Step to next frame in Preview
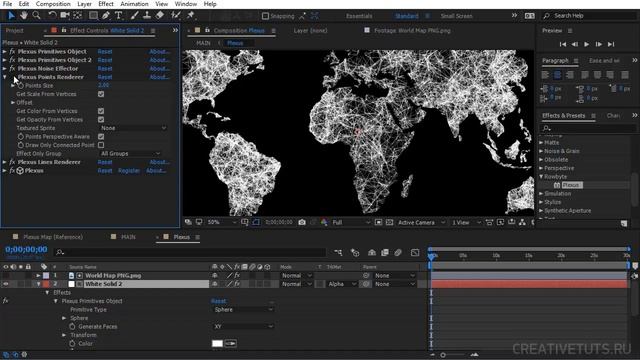Image resolution: width=640 pixels, height=360 pixels. [x=599, y=44]
